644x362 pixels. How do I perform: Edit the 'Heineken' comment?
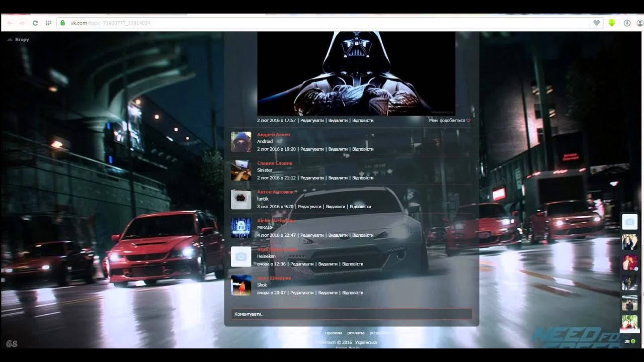point(302,264)
